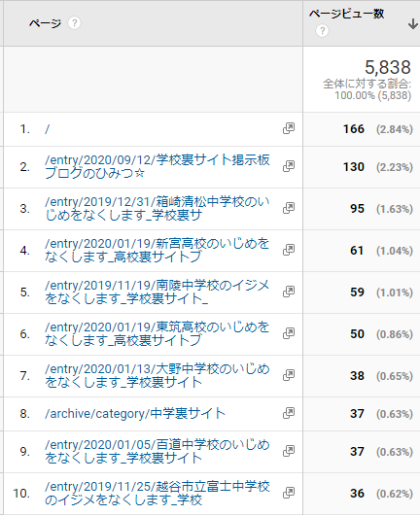Select the total pageviews value 5,838
Viewport: 420px width, 516px height.
pos(388,67)
